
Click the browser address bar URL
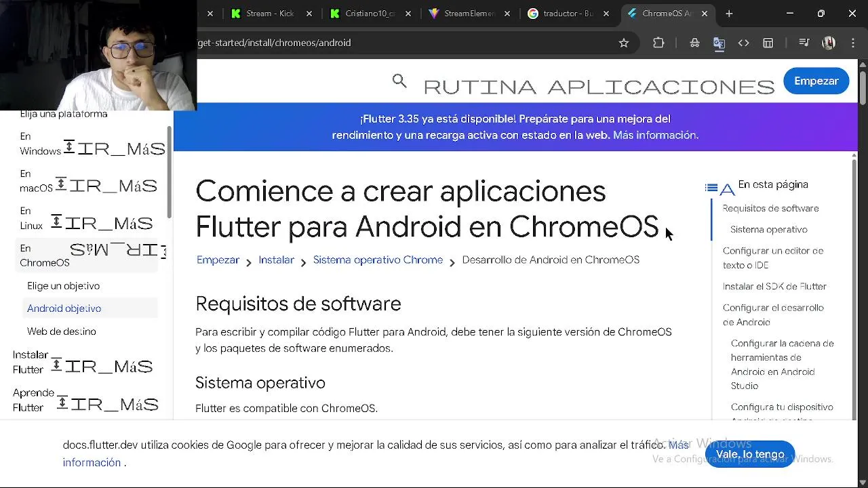(274, 43)
